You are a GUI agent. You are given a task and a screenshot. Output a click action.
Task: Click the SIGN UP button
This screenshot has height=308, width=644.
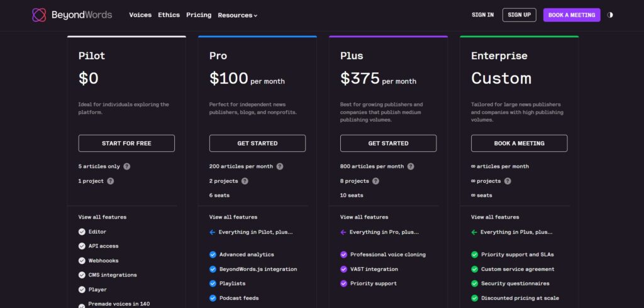pyautogui.click(x=519, y=15)
